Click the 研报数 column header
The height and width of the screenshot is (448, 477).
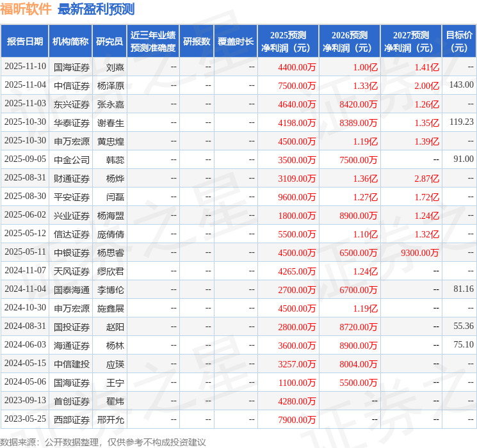tap(197, 42)
